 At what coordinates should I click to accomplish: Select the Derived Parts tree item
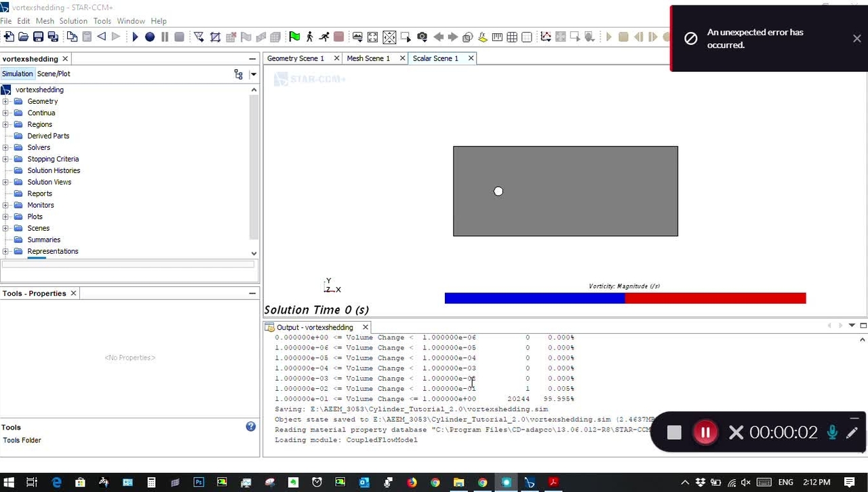(48, 136)
